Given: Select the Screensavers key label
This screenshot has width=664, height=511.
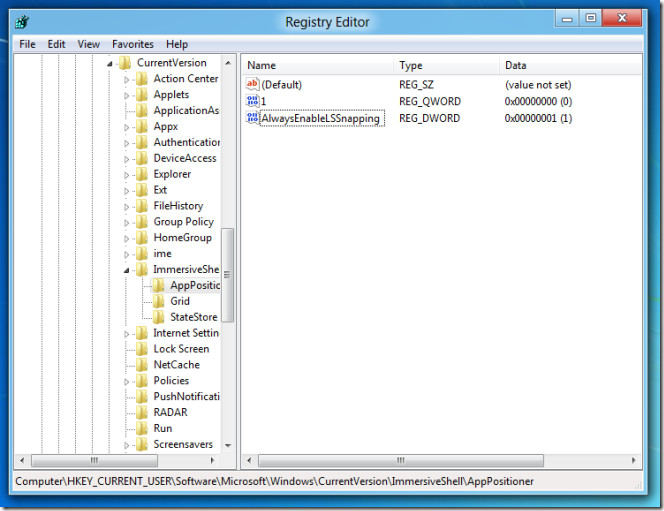Looking at the screenshot, I should point(183,444).
